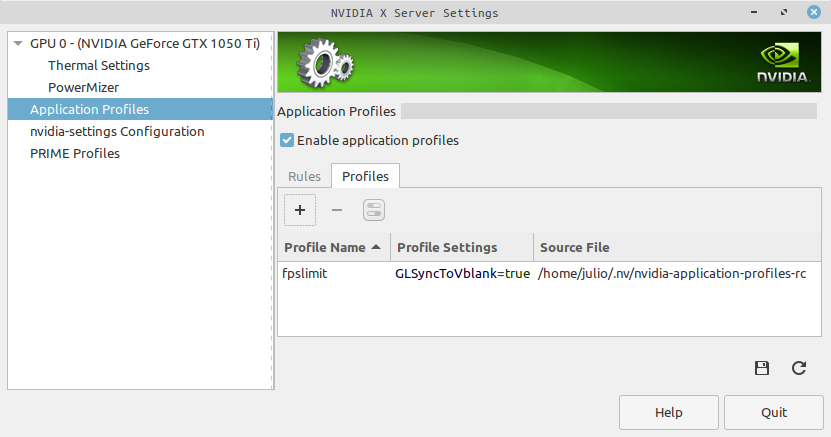Select Application Profiles in sidebar
Viewport: 831px width, 437px height.
click(140, 109)
